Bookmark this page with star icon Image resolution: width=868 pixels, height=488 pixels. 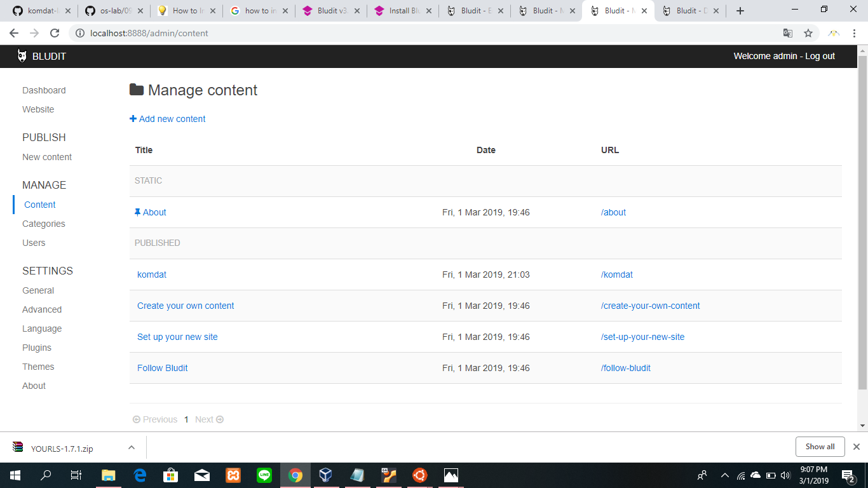coord(808,33)
